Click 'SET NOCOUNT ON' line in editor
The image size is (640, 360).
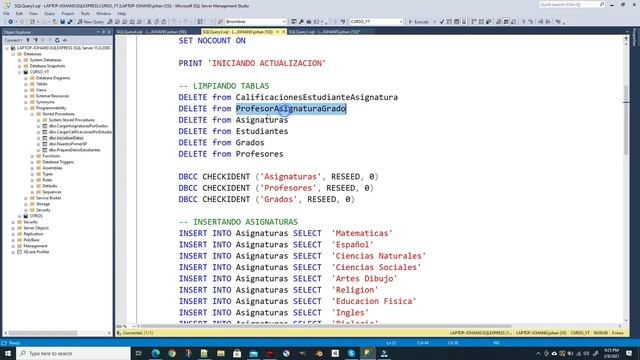(212, 40)
